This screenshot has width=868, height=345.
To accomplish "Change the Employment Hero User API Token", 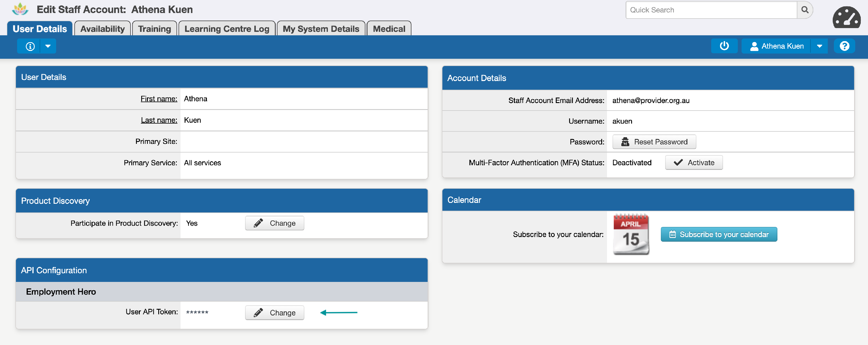I will click(x=274, y=313).
